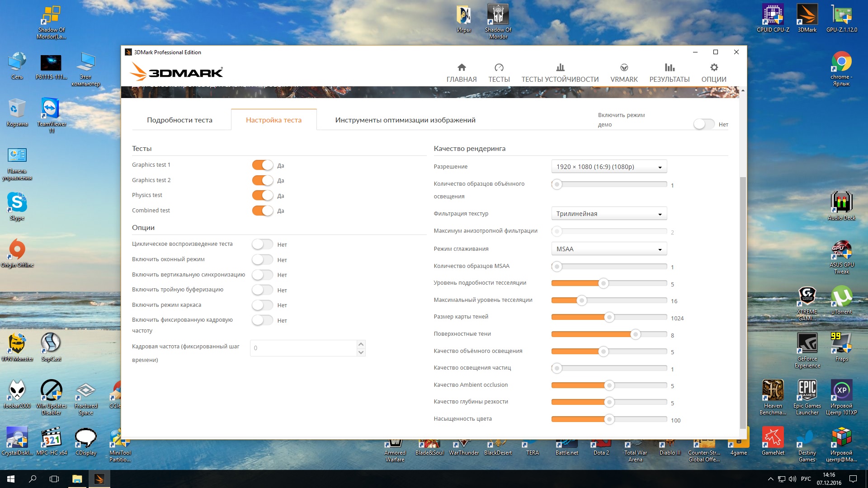
Task: Click 3DMark icon in Windows taskbar
Action: pos(99,479)
